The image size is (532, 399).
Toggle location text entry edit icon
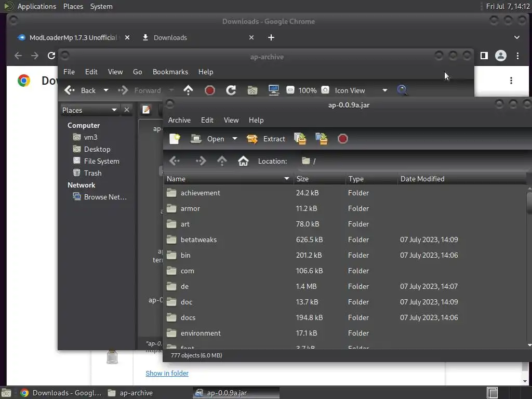[146, 110]
